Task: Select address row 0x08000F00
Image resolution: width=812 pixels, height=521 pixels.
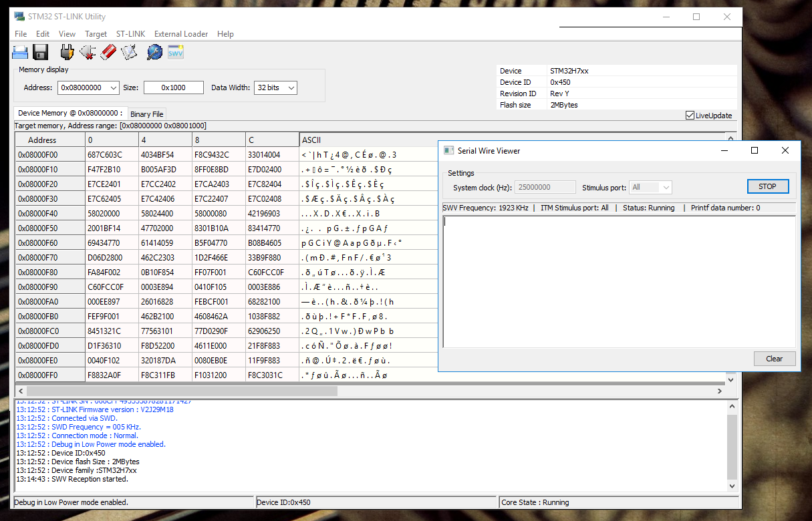Action: [x=50, y=155]
